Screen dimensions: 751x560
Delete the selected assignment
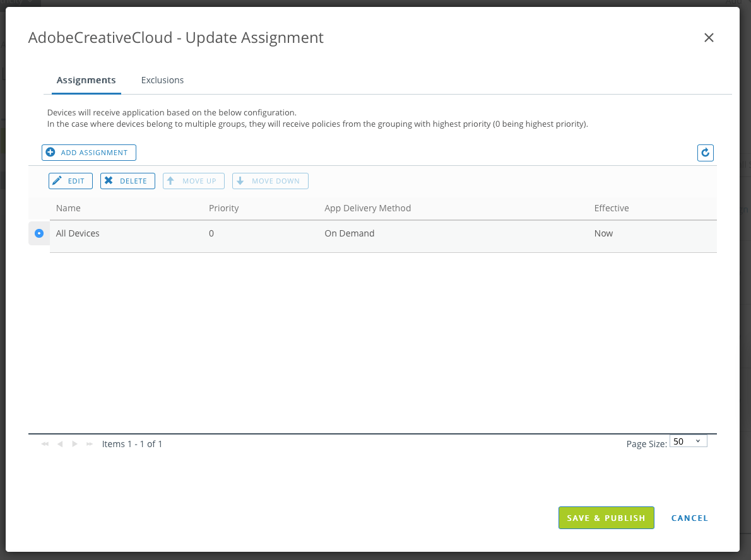pos(127,181)
